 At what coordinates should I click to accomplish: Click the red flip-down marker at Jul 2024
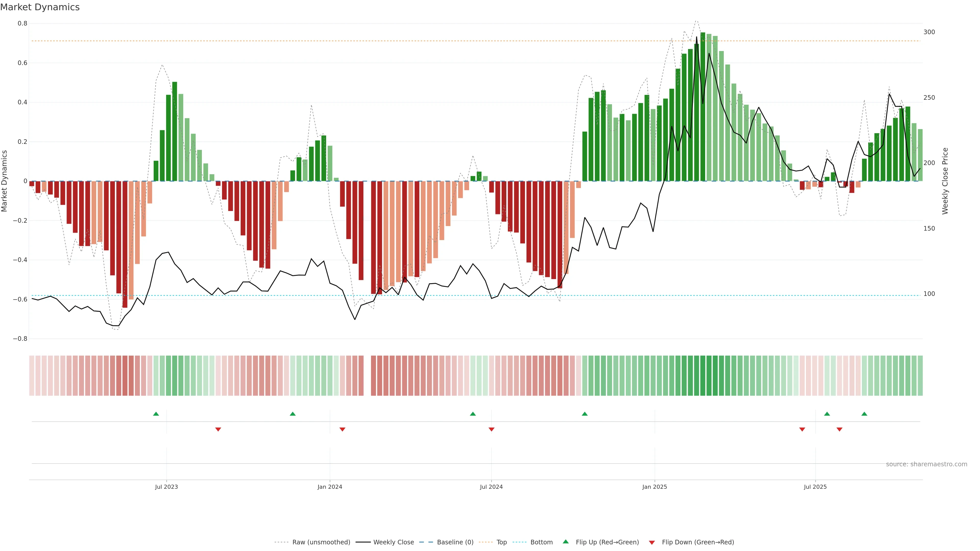tap(492, 429)
